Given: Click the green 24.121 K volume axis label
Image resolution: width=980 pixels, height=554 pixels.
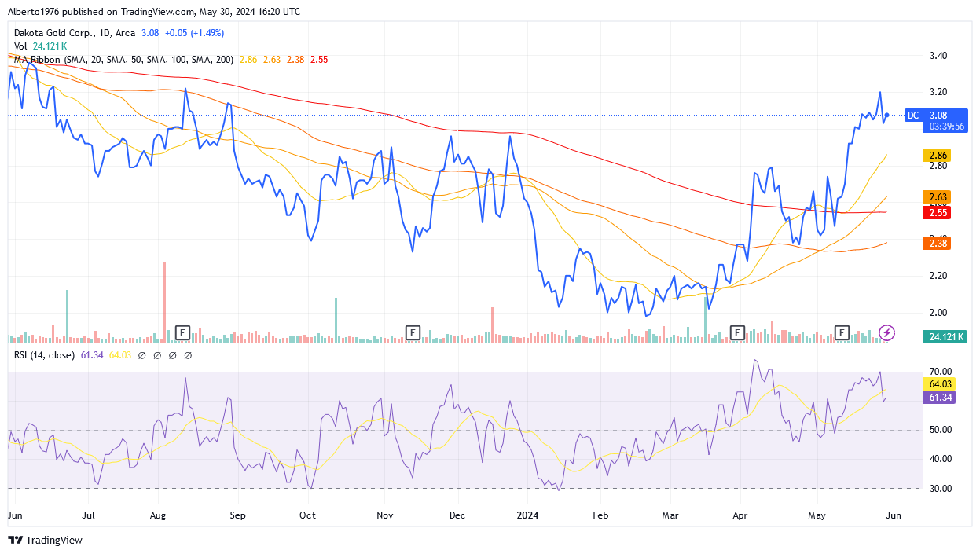Looking at the screenshot, I should 945,336.
